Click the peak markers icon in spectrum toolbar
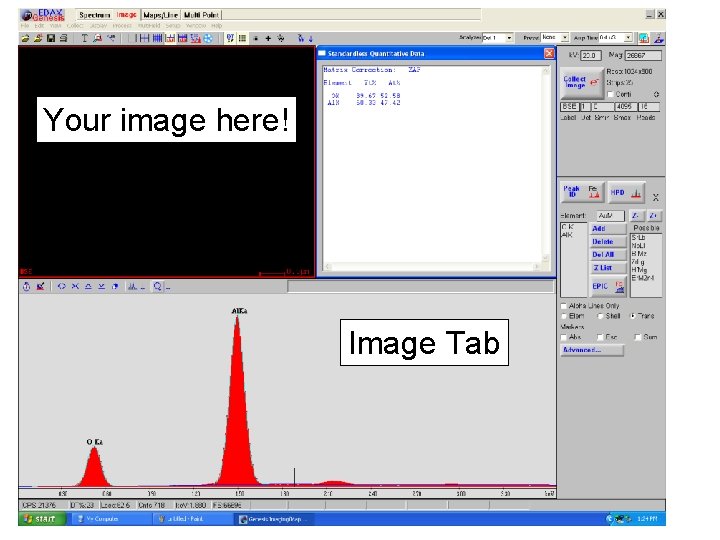This screenshot has width=720, height=540. (133, 287)
